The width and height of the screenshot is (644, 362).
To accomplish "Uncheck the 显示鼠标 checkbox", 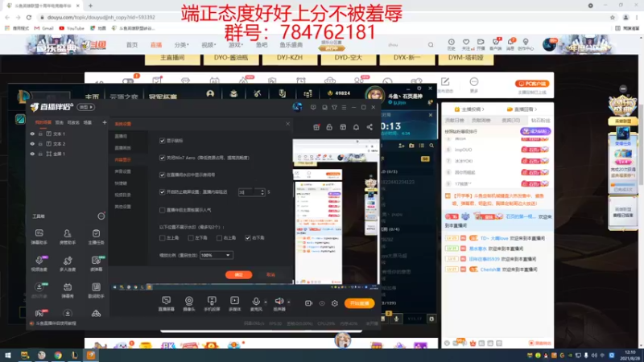I will 163,140.
